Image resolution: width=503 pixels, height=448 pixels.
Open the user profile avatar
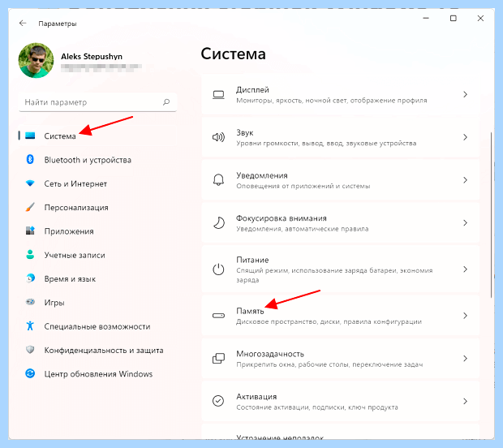pyautogui.click(x=36, y=60)
